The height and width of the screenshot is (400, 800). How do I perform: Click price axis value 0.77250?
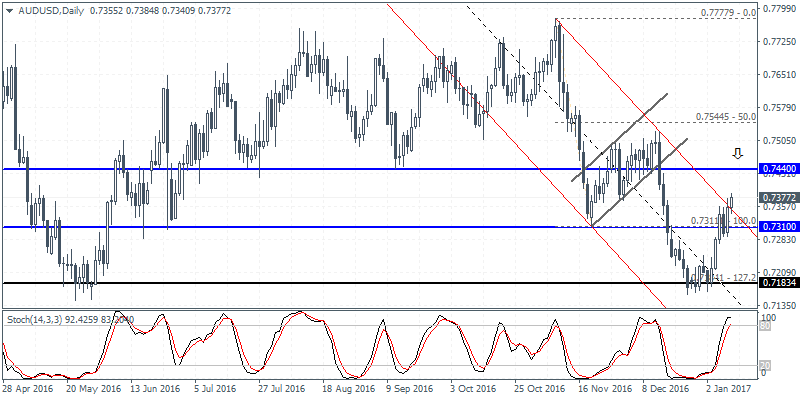click(779, 41)
